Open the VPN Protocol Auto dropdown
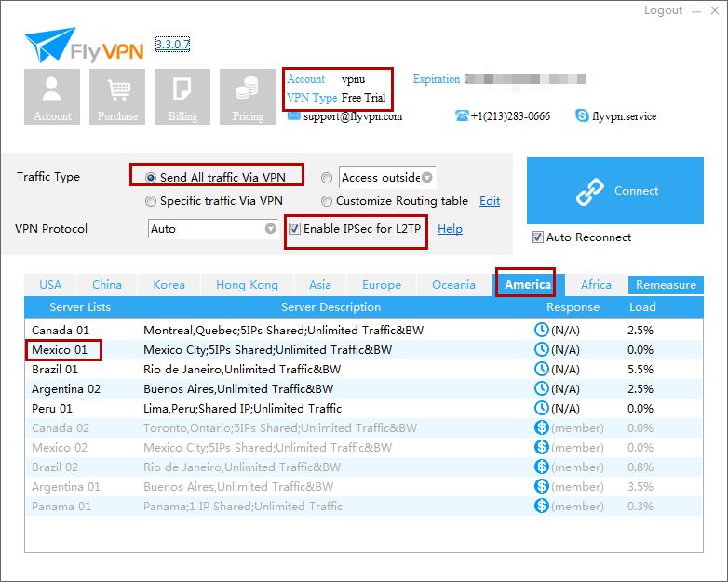 tap(213, 228)
